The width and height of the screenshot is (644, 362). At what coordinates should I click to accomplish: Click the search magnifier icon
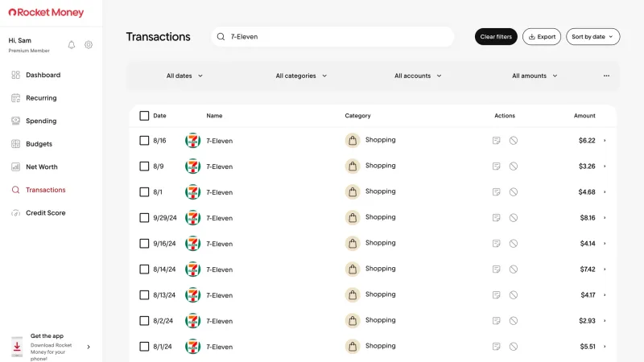pos(221,36)
